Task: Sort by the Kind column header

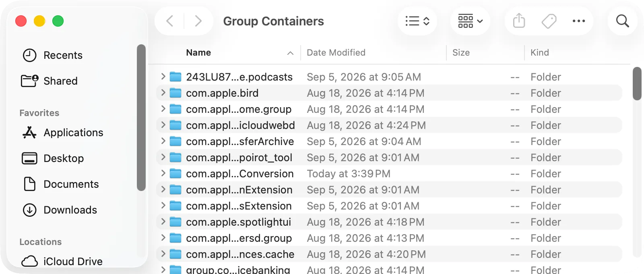Action: pyautogui.click(x=540, y=53)
